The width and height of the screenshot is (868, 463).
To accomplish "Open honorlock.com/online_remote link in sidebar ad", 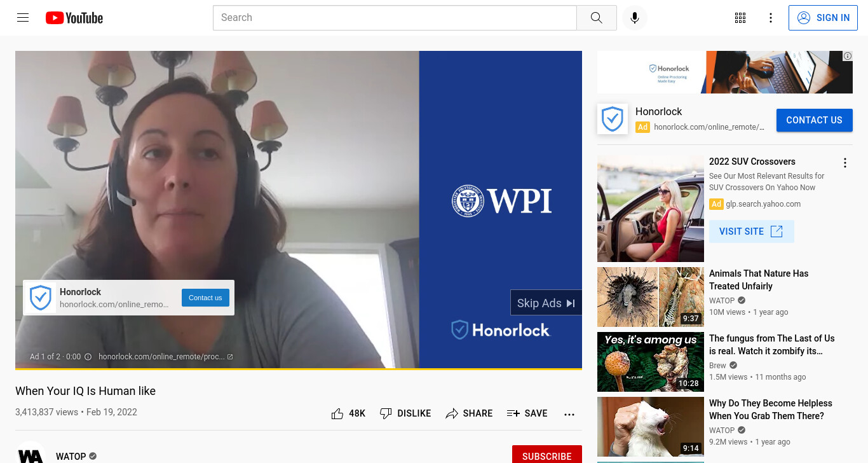I will point(709,127).
